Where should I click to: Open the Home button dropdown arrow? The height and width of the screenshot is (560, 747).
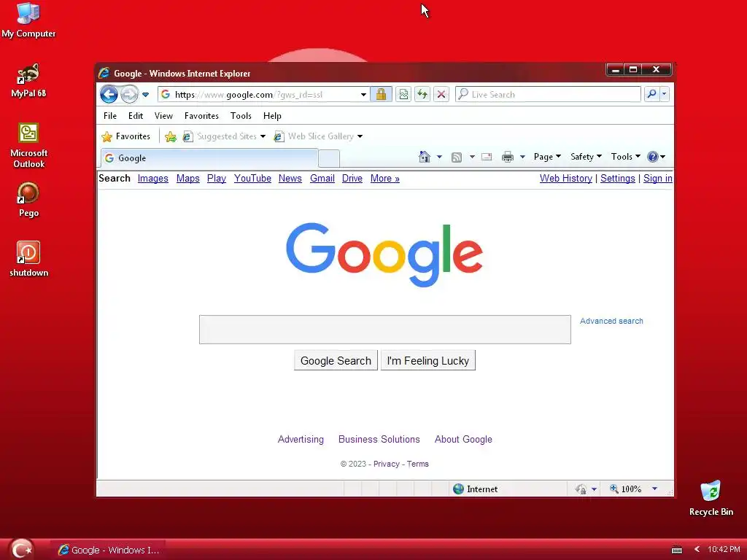pyautogui.click(x=439, y=157)
